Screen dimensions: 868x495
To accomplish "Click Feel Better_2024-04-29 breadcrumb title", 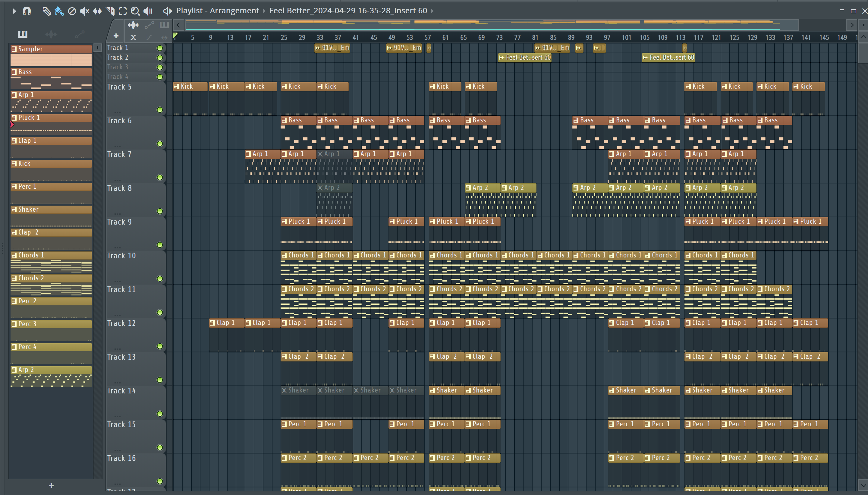I will [x=348, y=11].
